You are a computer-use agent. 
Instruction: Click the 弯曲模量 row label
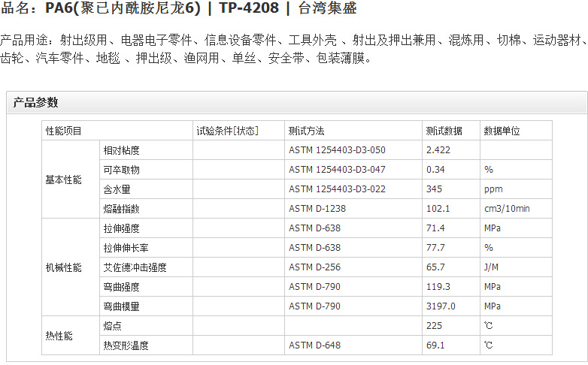(122, 306)
